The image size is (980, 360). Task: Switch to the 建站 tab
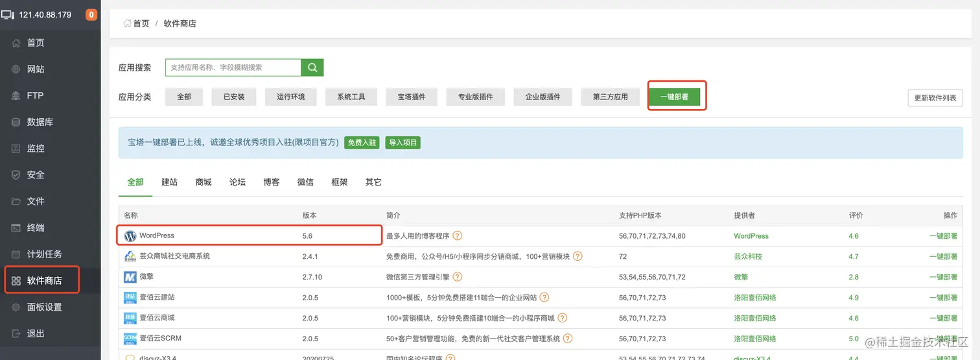coord(169,182)
